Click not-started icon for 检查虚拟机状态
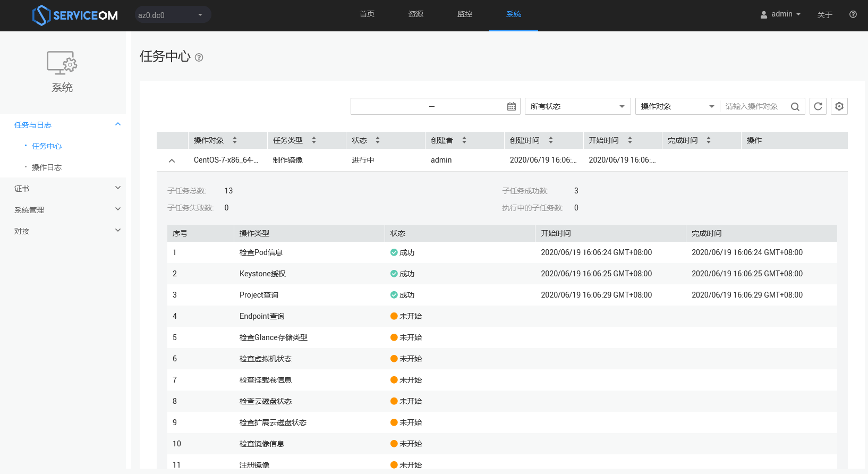This screenshot has width=868, height=474. click(394, 359)
